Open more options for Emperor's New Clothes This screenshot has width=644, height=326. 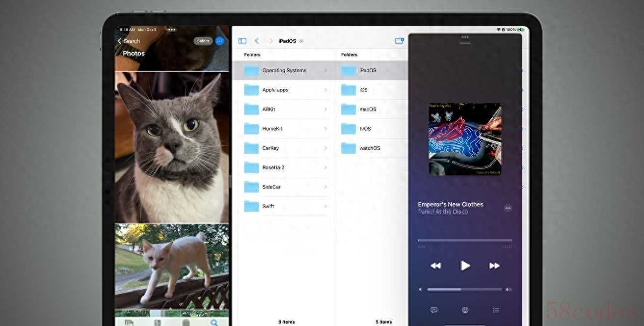pos(508,208)
